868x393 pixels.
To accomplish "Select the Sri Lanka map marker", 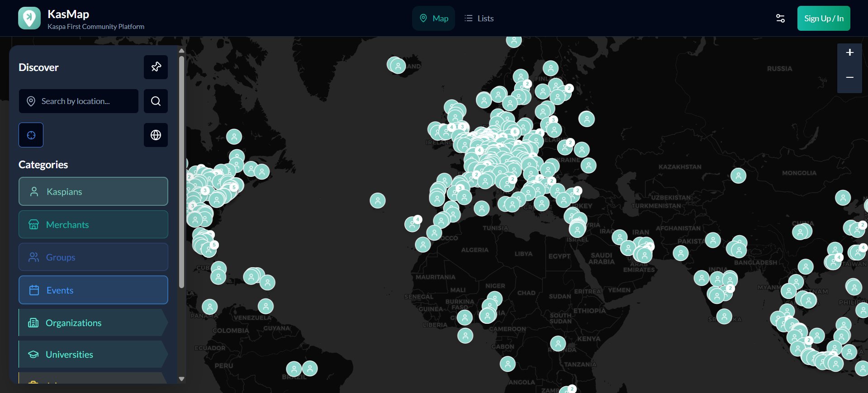I will [724, 317].
